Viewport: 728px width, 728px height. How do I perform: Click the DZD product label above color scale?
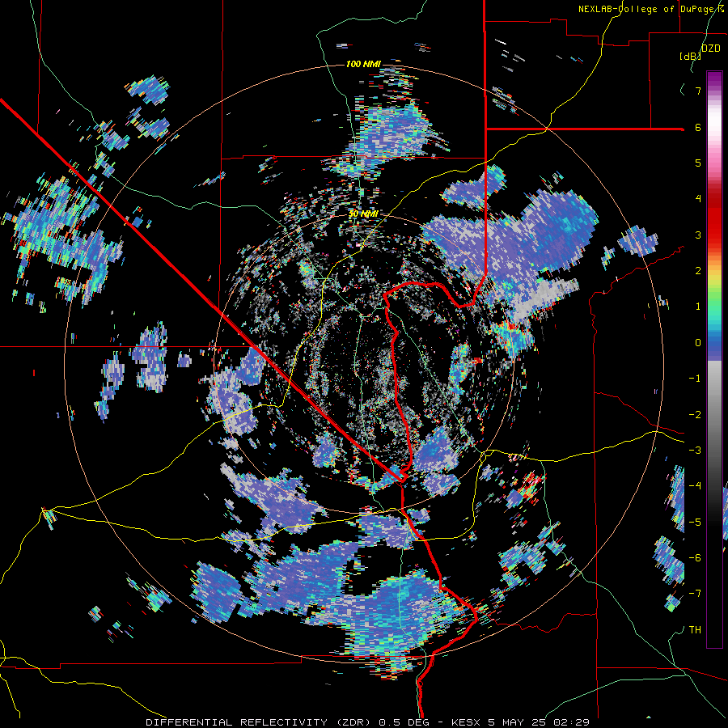point(711,49)
